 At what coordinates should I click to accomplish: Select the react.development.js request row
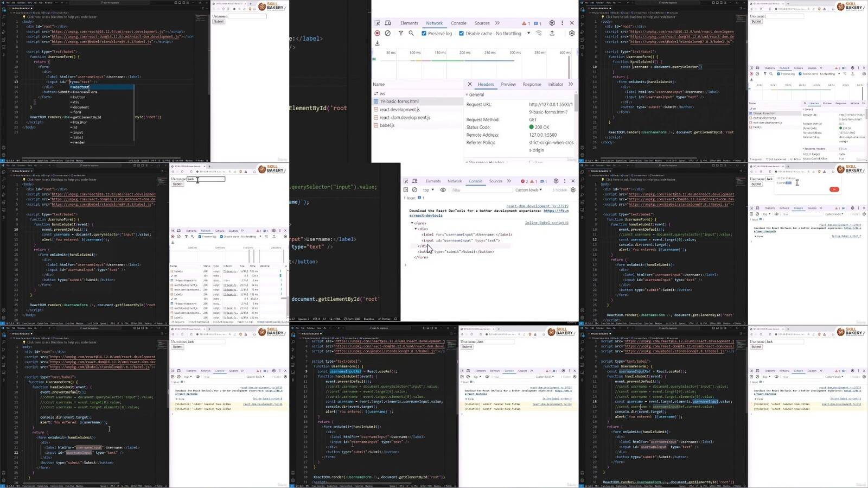tap(418, 110)
